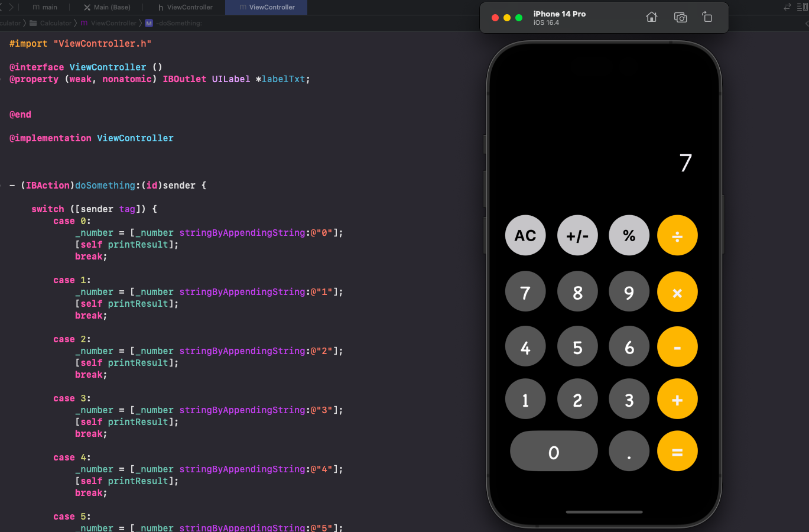
Task: Open the editor options icon at top right
Action: point(802,7)
